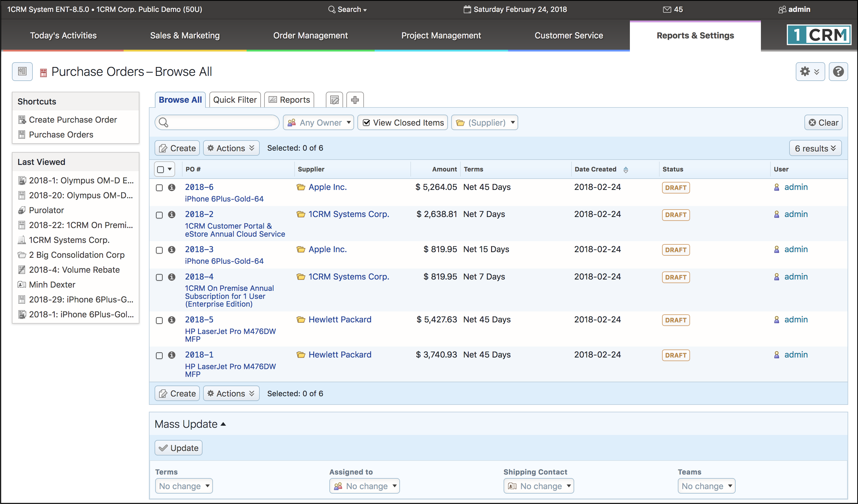Click the info icon for PO 2018–2
The width and height of the screenshot is (858, 504).
tap(172, 215)
